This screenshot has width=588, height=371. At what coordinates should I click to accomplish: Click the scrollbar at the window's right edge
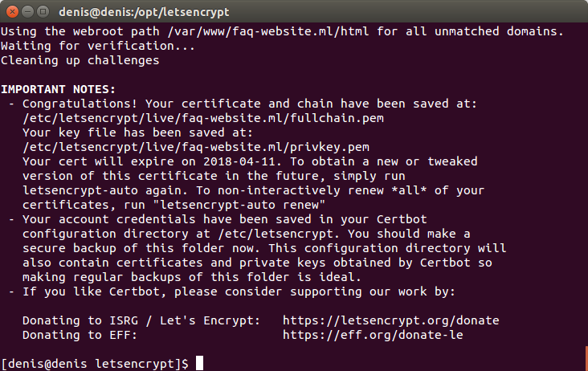[586, 358]
